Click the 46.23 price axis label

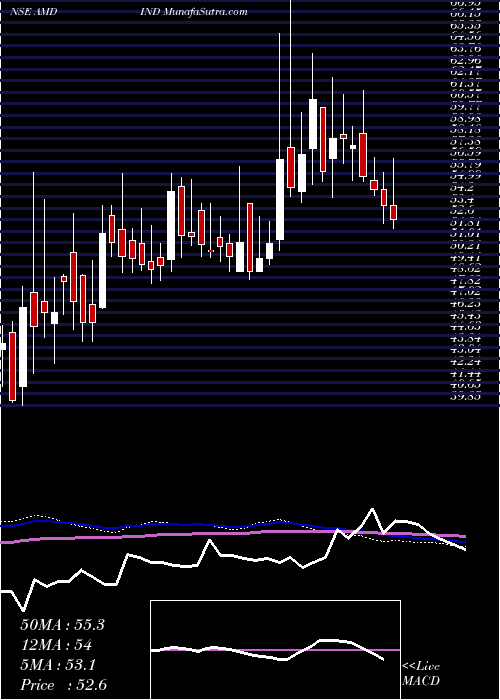coord(465,304)
